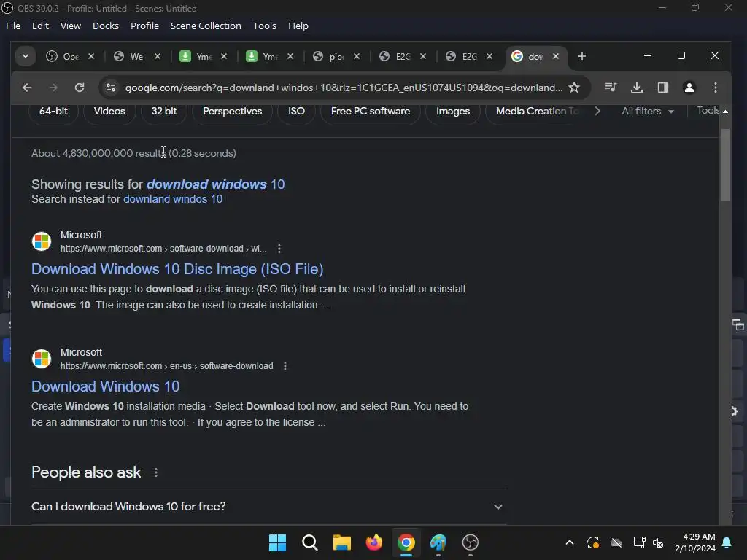Apply the 32 bit filter chip

point(164,111)
